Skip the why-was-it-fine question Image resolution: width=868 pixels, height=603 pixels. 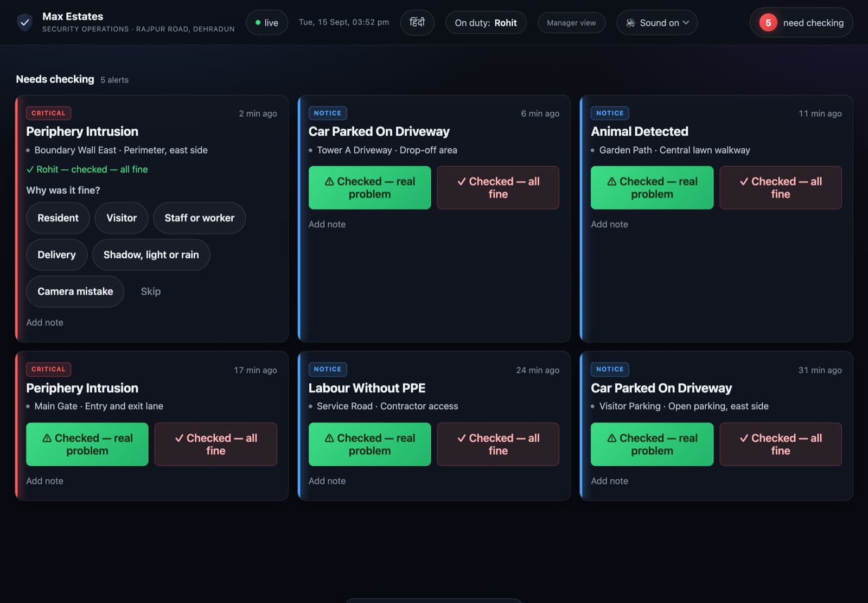click(151, 291)
